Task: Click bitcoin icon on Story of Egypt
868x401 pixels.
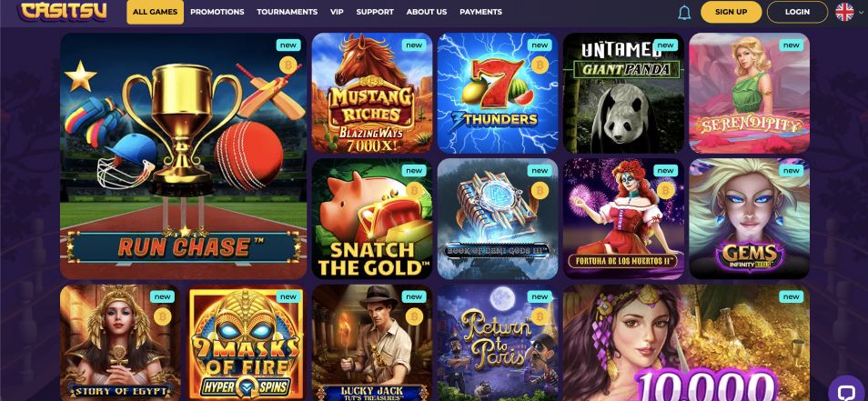Action: pos(162,316)
